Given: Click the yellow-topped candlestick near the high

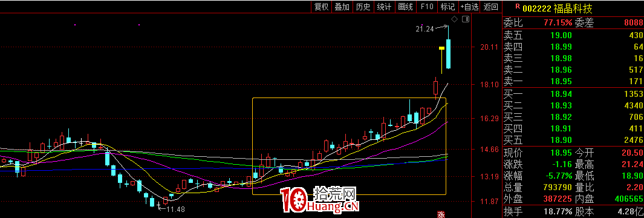Looking at the screenshot, I should pyautogui.click(x=441, y=59).
